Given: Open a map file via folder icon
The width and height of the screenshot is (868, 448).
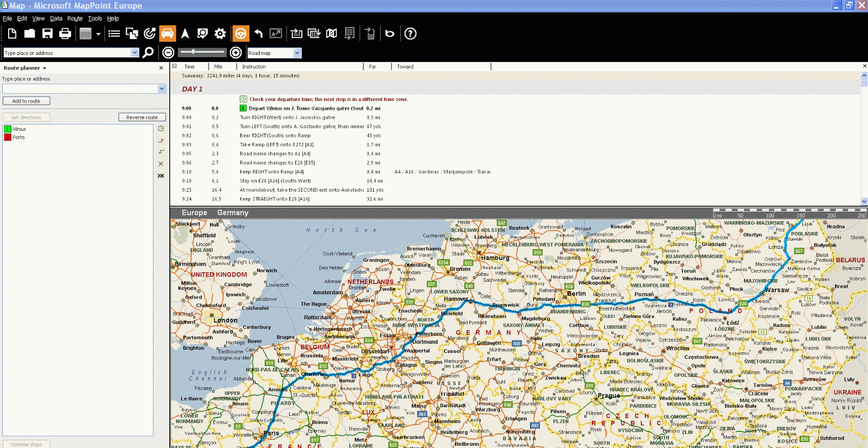Looking at the screenshot, I should tap(30, 34).
